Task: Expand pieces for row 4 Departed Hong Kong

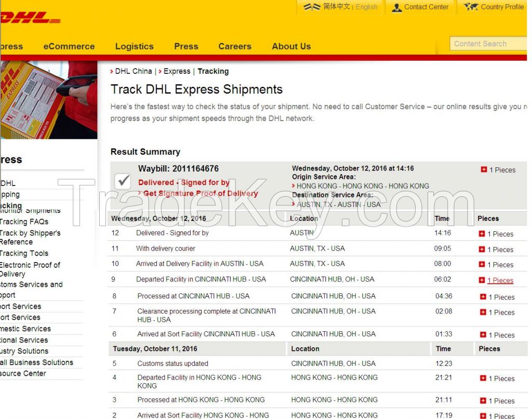Action: click(483, 378)
